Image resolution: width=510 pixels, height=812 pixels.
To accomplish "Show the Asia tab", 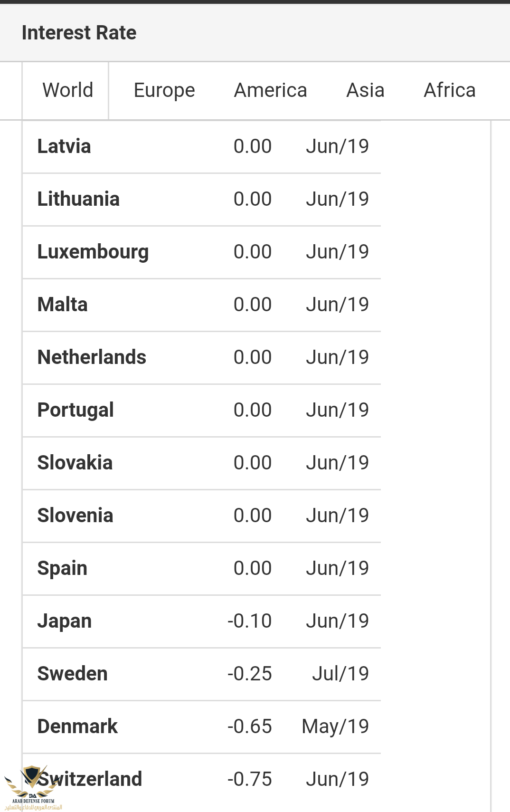I will point(365,90).
